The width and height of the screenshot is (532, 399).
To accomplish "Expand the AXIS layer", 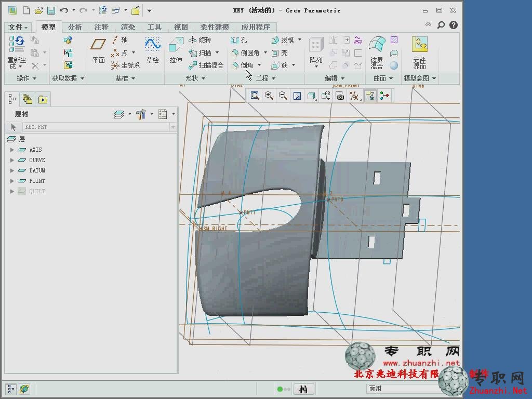I will pyautogui.click(x=12, y=150).
